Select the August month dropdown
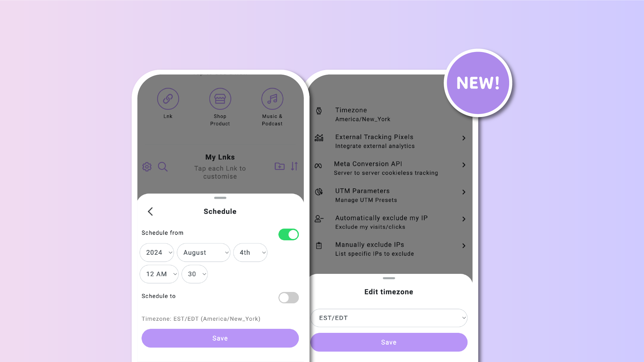 (x=203, y=252)
